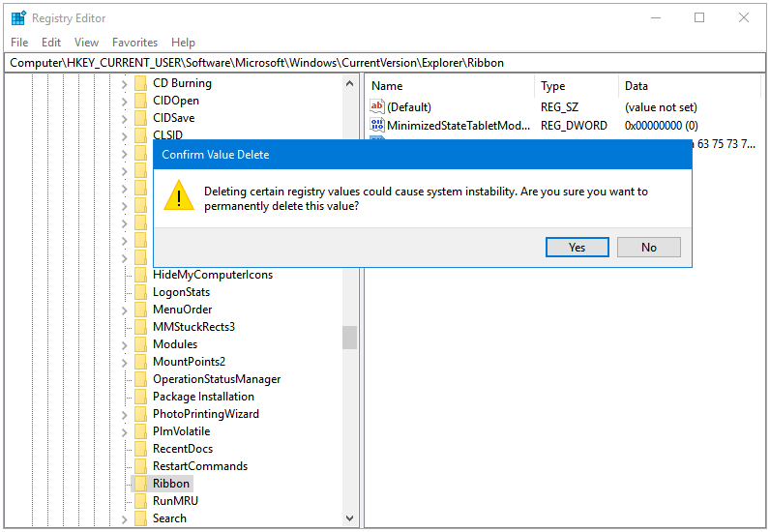Click the Confirm Value Delete title bar
The width and height of the screenshot is (770, 532).
pyautogui.click(x=423, y=155)
